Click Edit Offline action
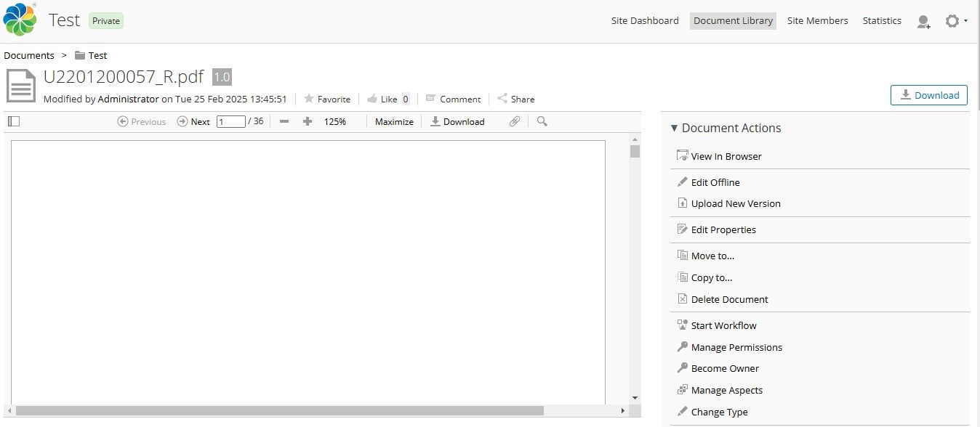Screen dimensions: 980x427 pos(708,182)
